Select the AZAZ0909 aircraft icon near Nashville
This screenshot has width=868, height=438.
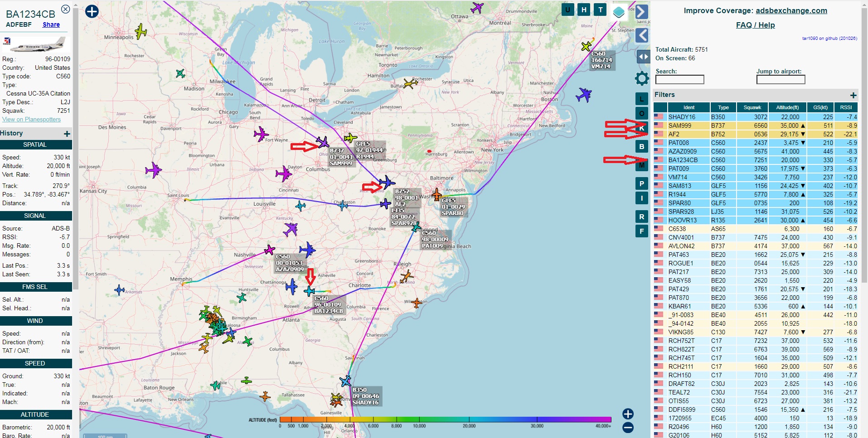[x=270, y=250]
